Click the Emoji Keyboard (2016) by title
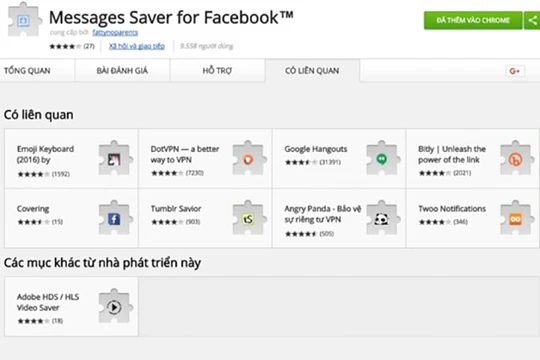The image size is (540, 360). 45,154
